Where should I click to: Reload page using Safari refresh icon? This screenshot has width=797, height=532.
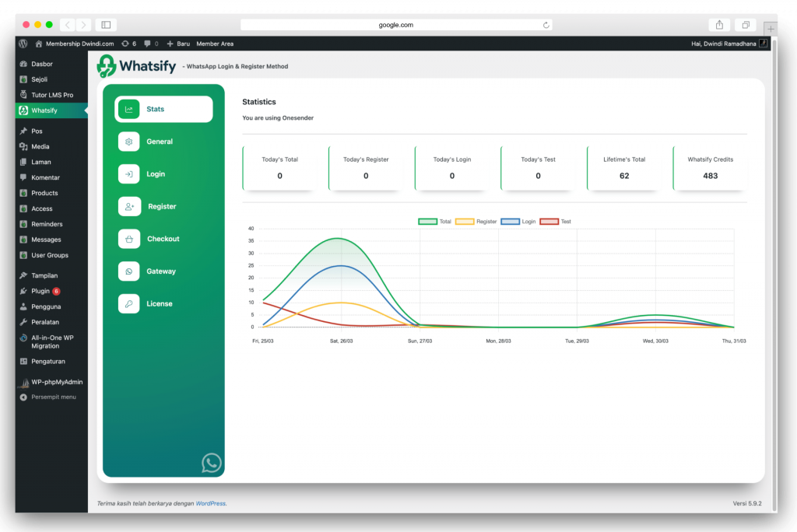pos(546,25)
